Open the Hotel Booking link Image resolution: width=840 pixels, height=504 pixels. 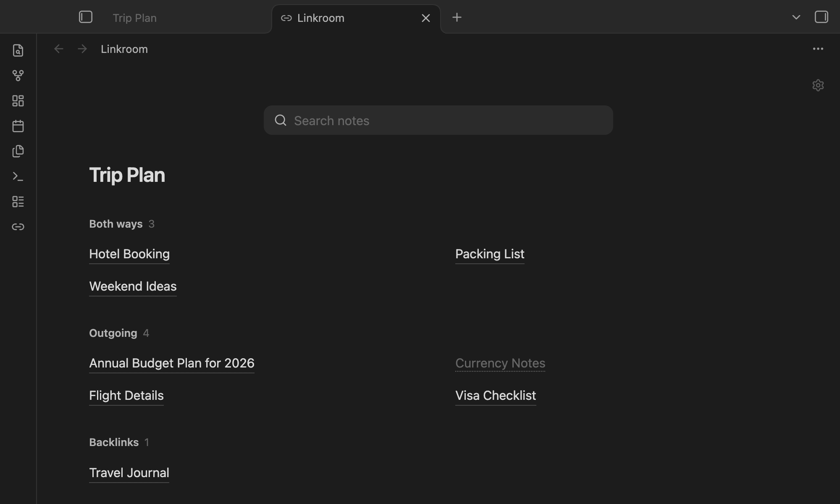(x=129, y=254)
